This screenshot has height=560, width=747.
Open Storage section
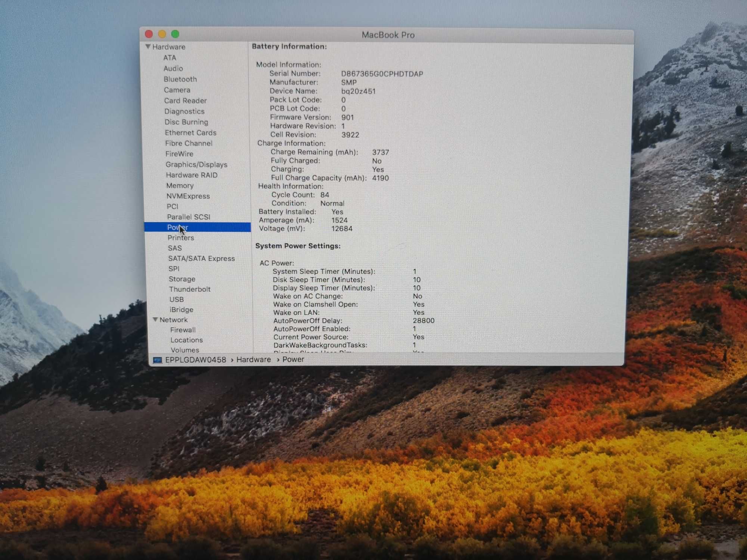(x=182, y=279)
